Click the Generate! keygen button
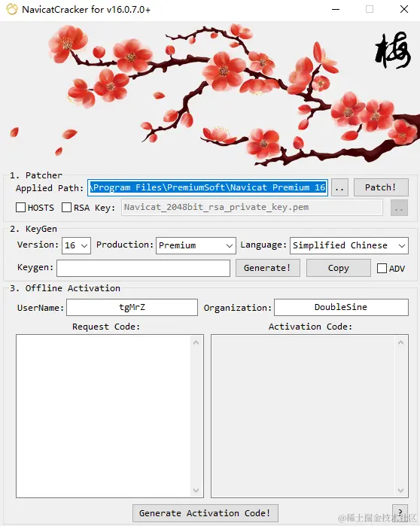 [268, 268]
